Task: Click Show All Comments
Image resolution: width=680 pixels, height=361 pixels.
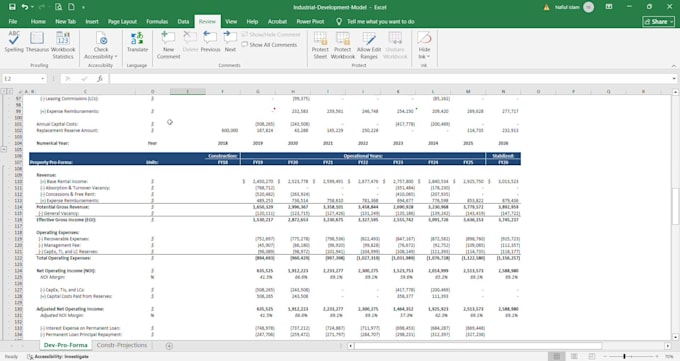Action: pos(269,45)
